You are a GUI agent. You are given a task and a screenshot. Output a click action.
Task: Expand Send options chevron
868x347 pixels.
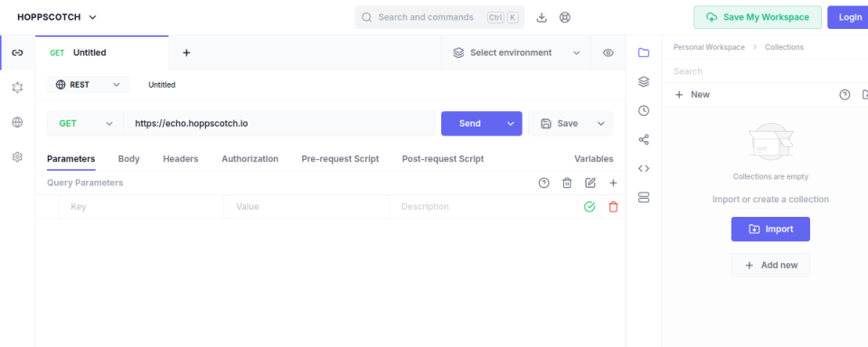click(510, 124)
